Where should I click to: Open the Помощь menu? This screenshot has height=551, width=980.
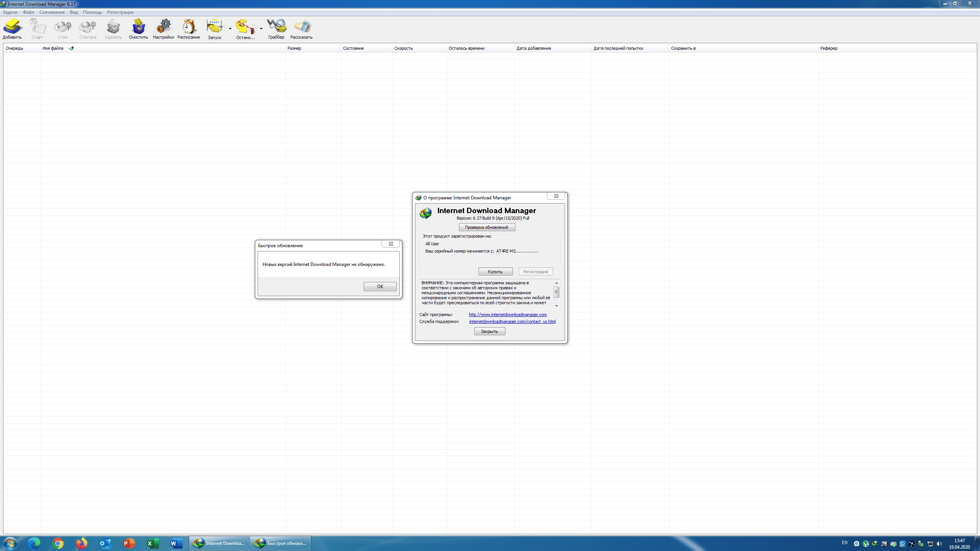pos(92,12)
